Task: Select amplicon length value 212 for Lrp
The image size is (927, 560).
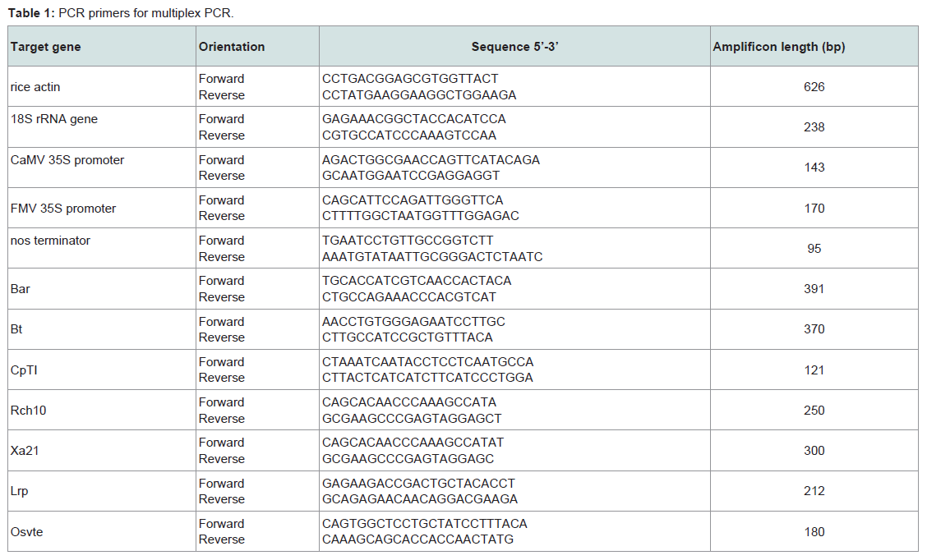Action: point(814,491)
